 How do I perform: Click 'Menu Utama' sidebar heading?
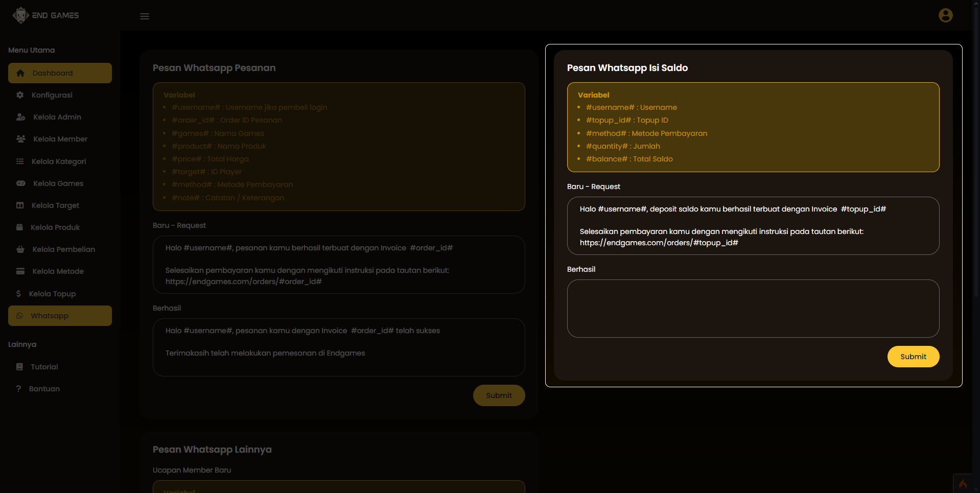click(31, 50)
